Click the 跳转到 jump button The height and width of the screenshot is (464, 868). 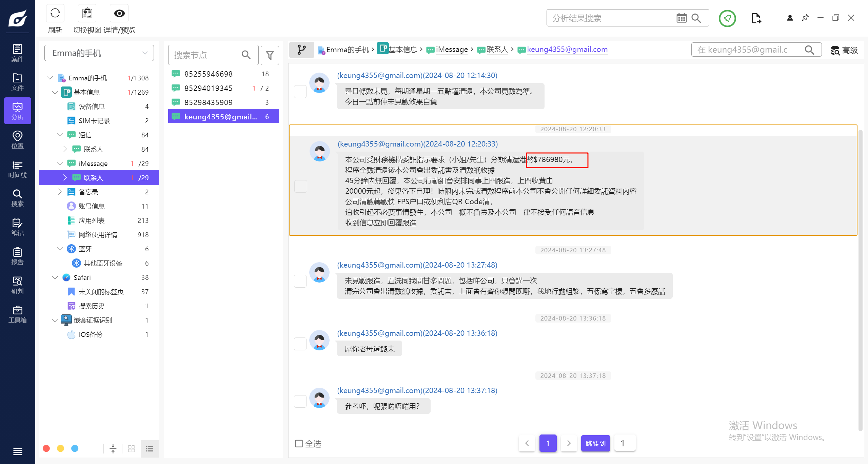(x=595, y=443)
